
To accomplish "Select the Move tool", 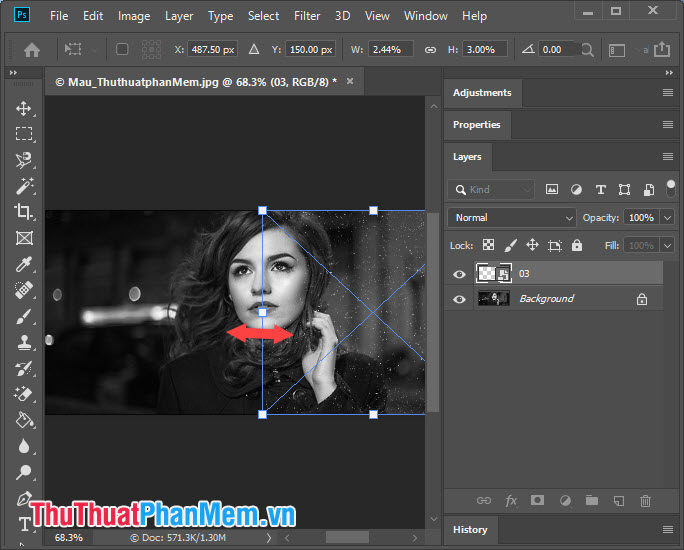I will click(x=24, y=108).
